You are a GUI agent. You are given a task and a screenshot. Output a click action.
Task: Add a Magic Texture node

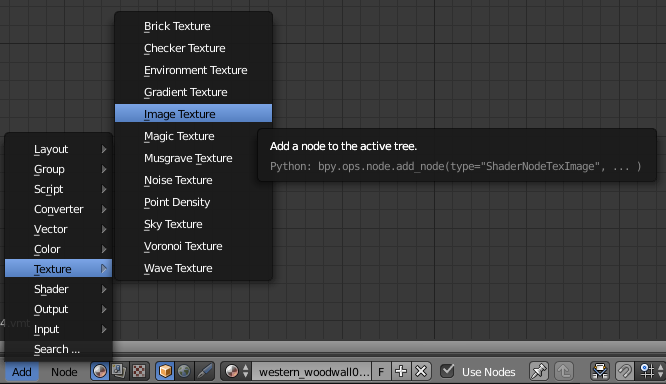pyautogui.click(x=193, y=136)
